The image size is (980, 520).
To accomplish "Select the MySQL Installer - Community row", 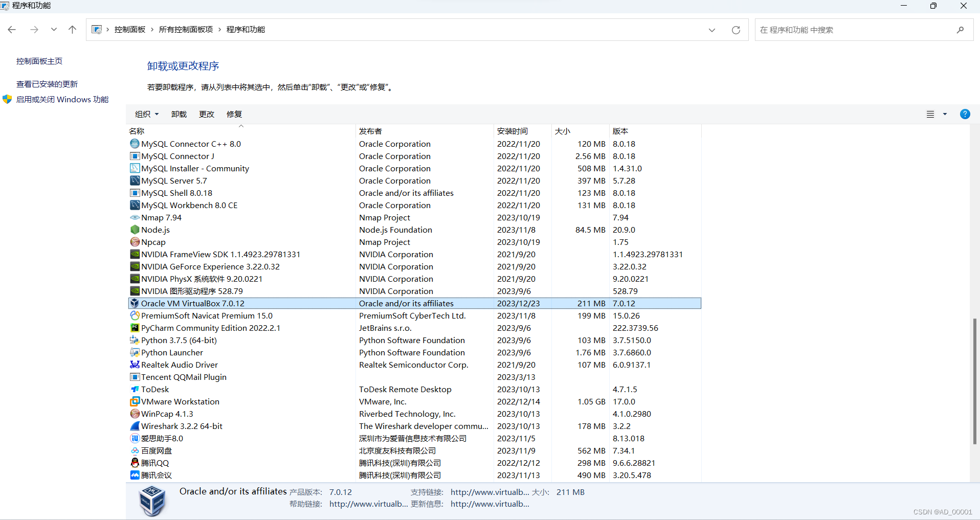I will [414, 168].
